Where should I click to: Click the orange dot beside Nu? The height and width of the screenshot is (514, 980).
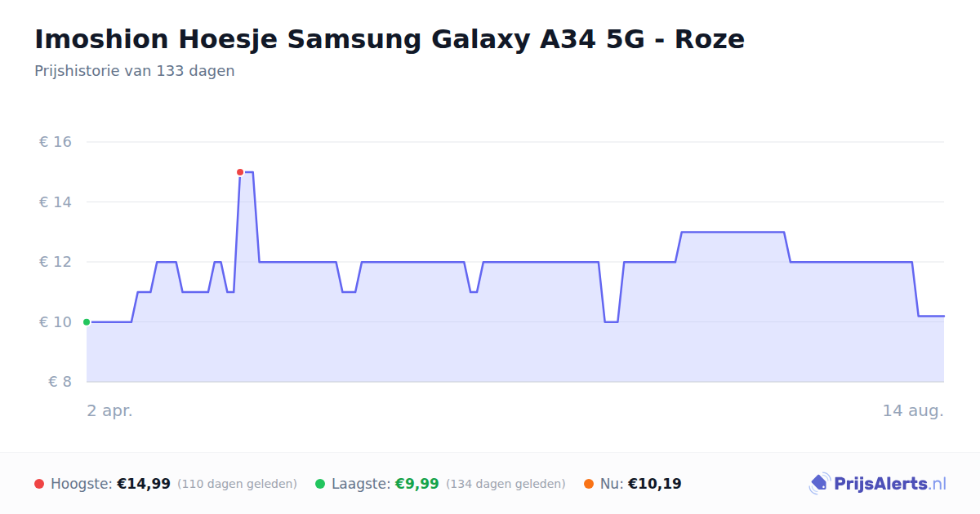tap(589, 485)
